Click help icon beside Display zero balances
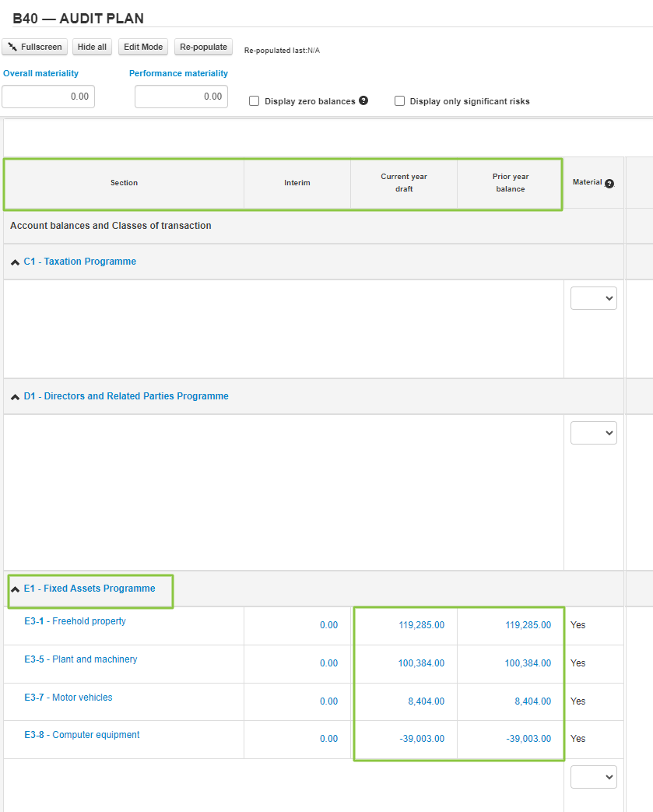The image size is (653, 812). tap(362, 100)
